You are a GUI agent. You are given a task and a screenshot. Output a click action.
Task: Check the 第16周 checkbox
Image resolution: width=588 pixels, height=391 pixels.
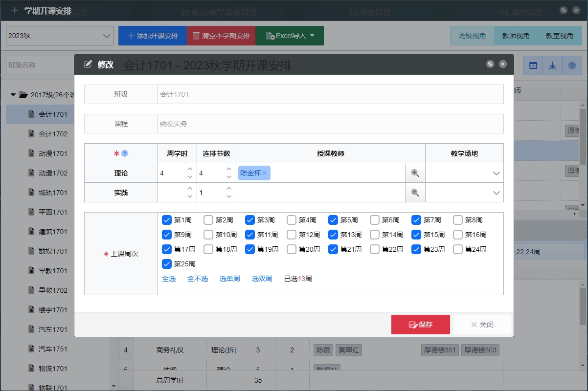pos(458,235)
